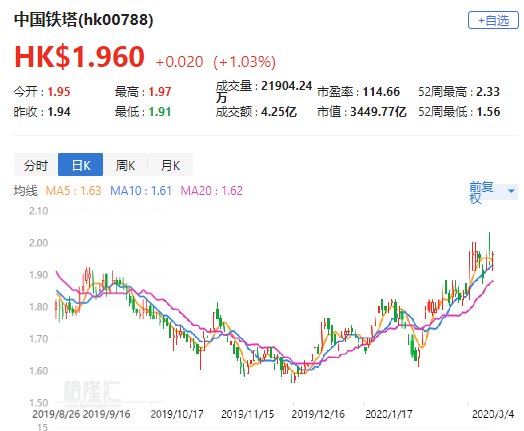Click 52周最高 value 2.33
Screen dimensions: 524x431
488,92
